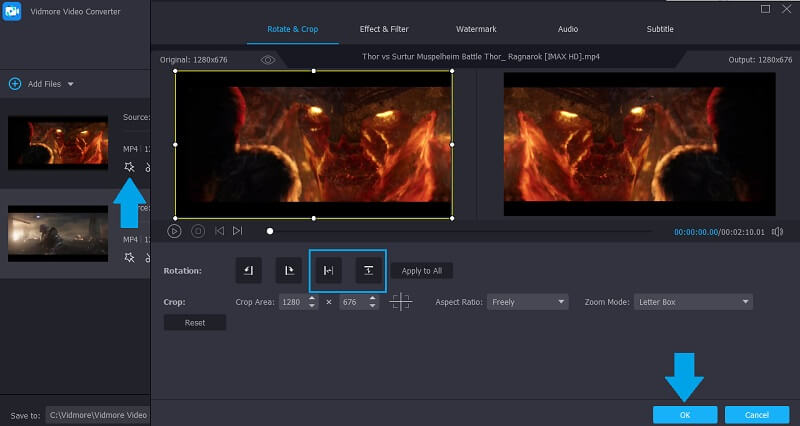The width and height of the screenshot is (800, 426).
Task: Rotate video 90 degrees left
Action: coord(249,270)
